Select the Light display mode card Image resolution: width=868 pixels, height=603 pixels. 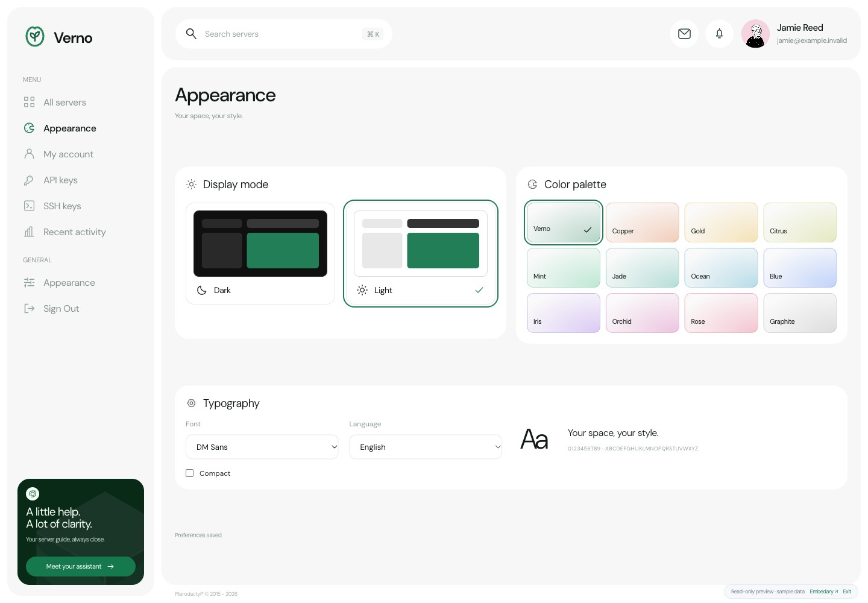coord(421,253)
